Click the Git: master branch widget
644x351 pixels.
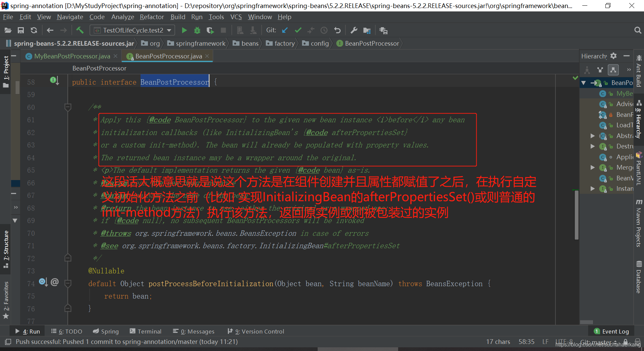[x=599, y=342]
